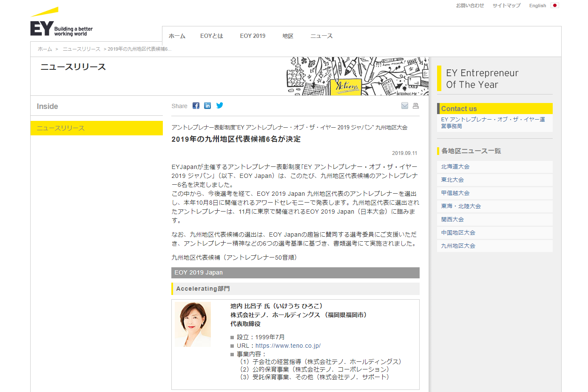Click name 池内 比呂子 氏（いけうち ひろこ）
The image size is (588, 392).
click(276, 306)
